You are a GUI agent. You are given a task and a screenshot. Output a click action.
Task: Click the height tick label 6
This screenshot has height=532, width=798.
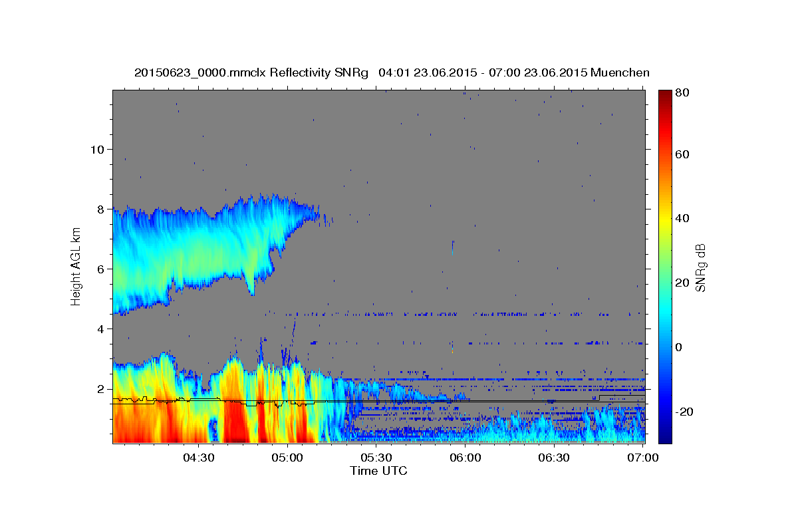point(100,269)
